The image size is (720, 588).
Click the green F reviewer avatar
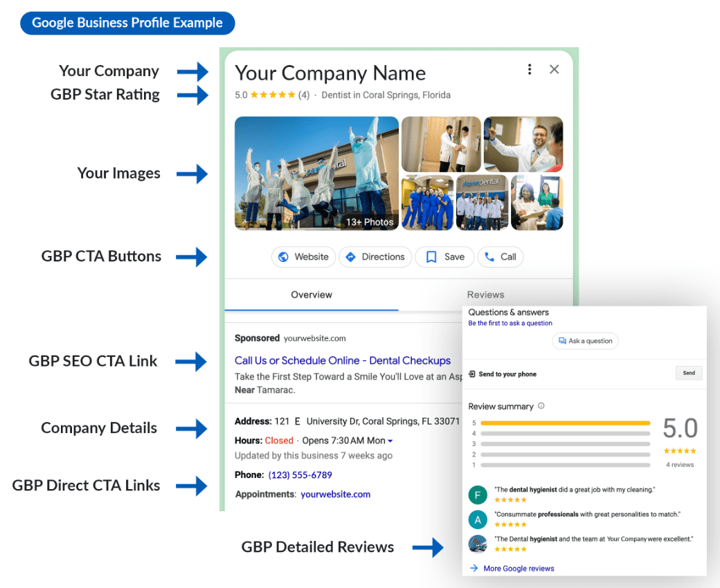pos(478,495)
